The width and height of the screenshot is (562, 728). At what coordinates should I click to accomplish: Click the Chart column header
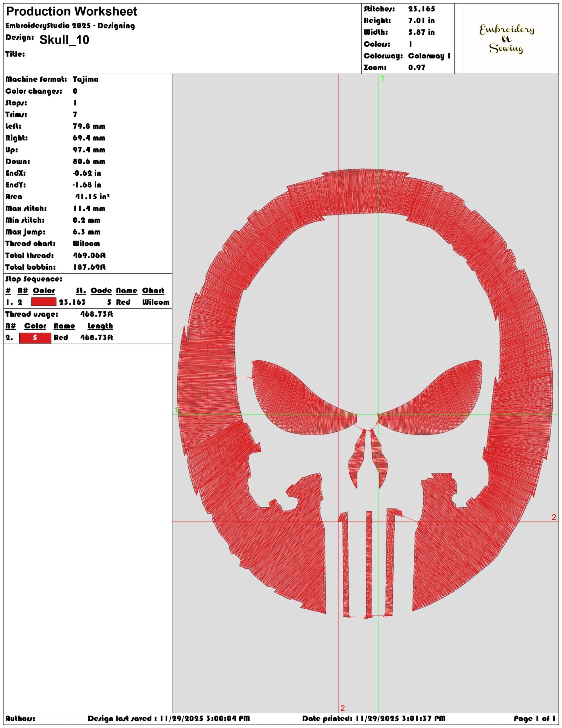click(x=153, y=291)
